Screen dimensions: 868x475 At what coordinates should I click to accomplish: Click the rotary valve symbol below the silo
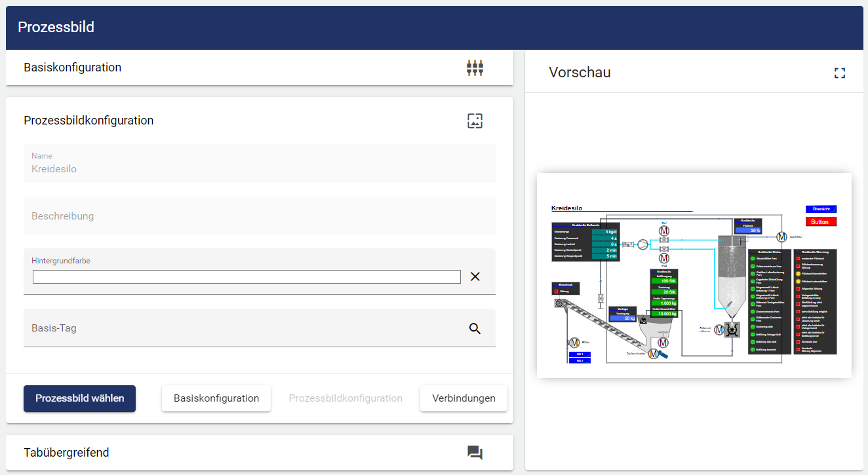coord(733,330)
